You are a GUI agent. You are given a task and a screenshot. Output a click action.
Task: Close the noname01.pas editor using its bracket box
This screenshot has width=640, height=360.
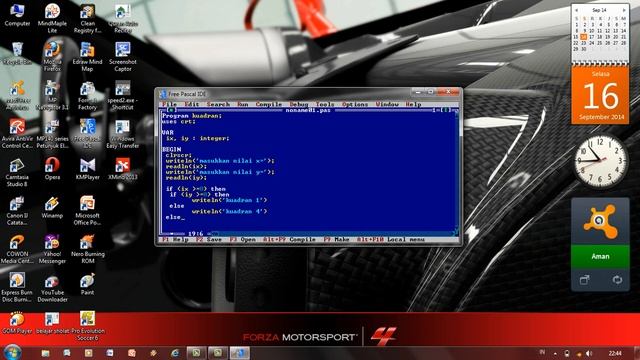pos(171,110)
